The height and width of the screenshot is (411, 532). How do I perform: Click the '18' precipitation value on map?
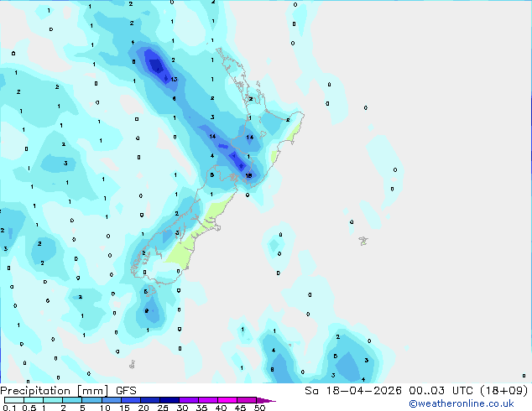point(248,175)
